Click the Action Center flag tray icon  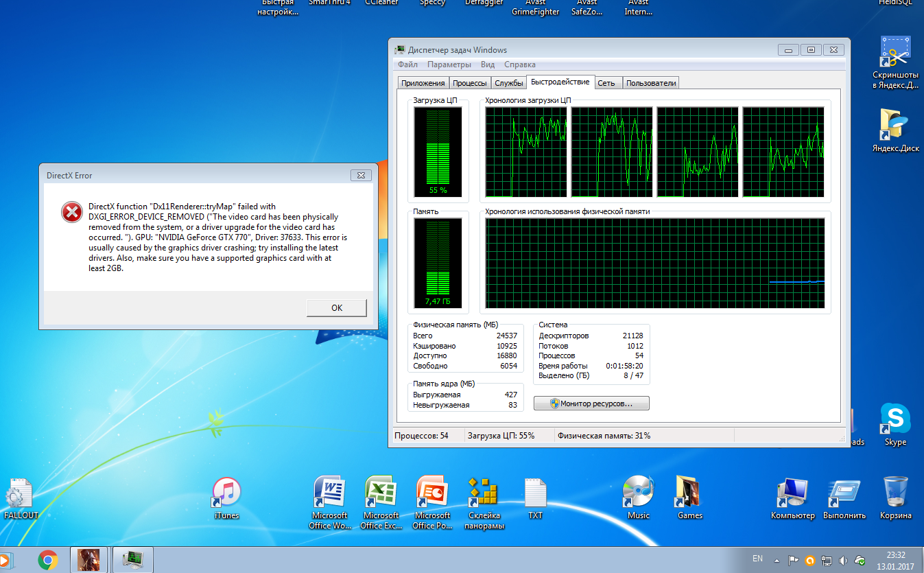click(x=792, y=560)
